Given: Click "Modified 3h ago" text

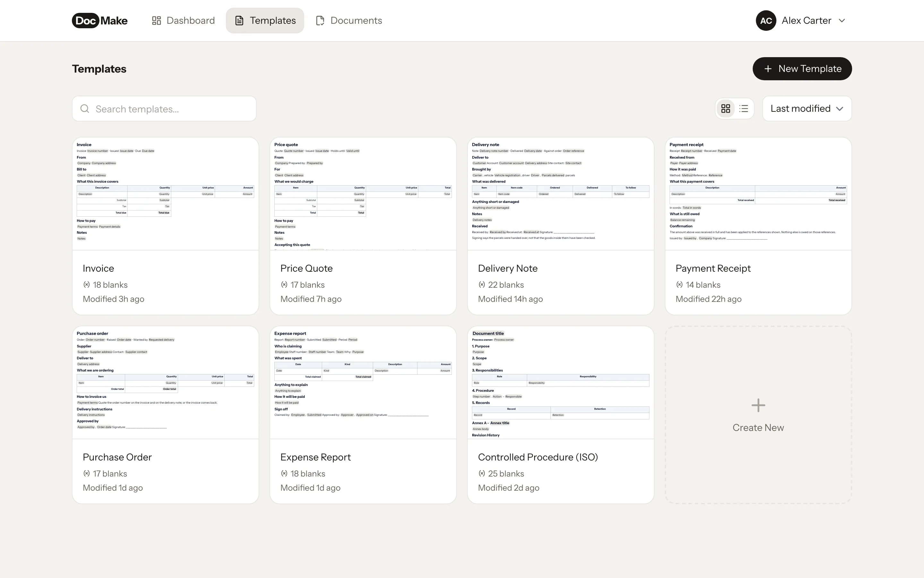Looking at the screenshot, I should pyautogui.click(x=113, y=299).
